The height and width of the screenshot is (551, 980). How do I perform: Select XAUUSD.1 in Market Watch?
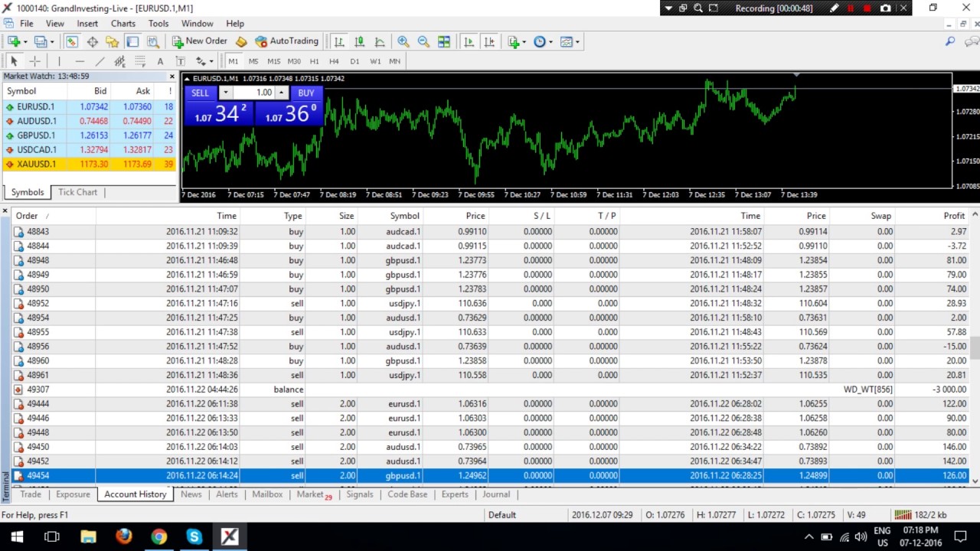[89, 164]
